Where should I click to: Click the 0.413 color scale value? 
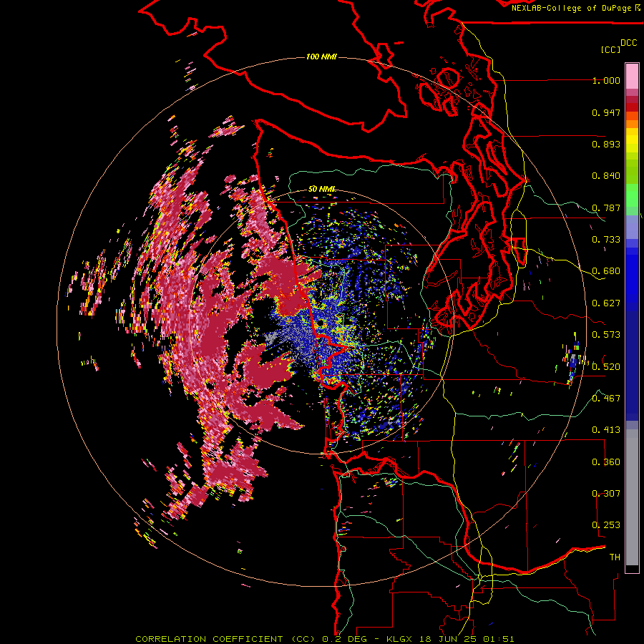pos(606,430)
